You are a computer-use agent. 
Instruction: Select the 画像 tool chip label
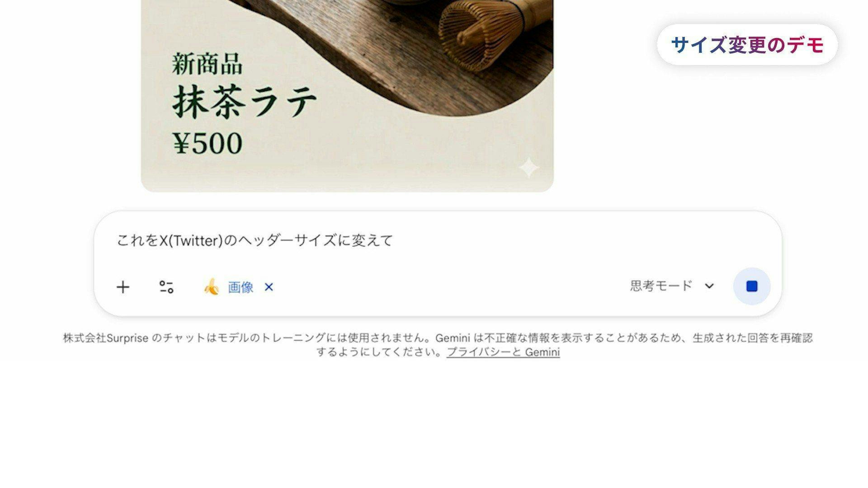pyautogui.click(x=241, y=287)
